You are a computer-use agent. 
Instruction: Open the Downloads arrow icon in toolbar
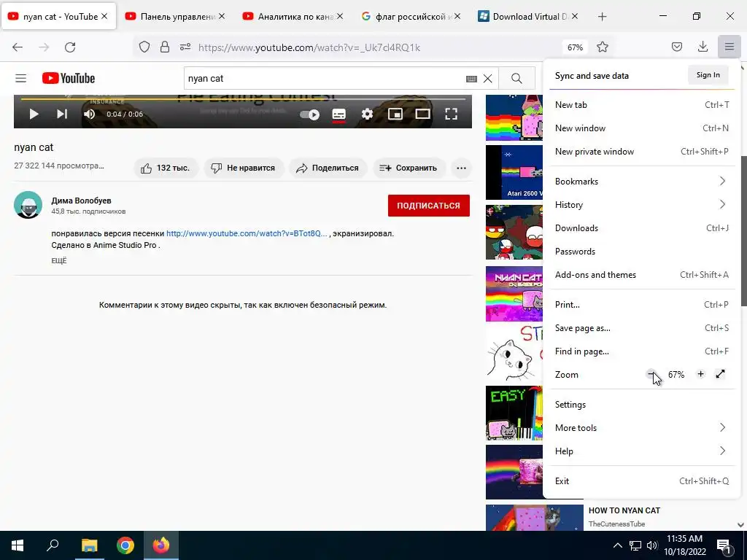[703, 47]
